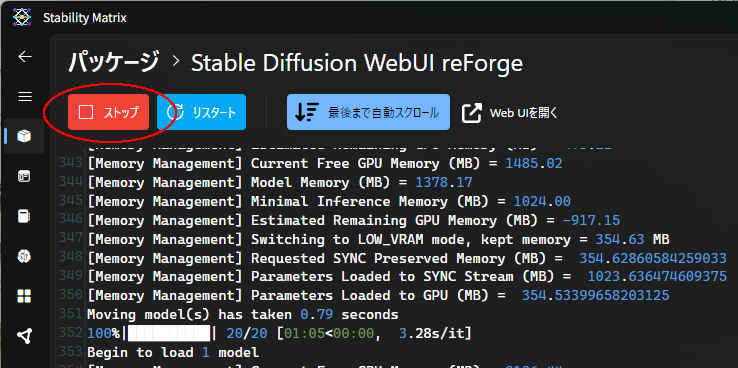
Task: Click the external-link icon beside Web UIを開く
Action: tap(471, 113)
